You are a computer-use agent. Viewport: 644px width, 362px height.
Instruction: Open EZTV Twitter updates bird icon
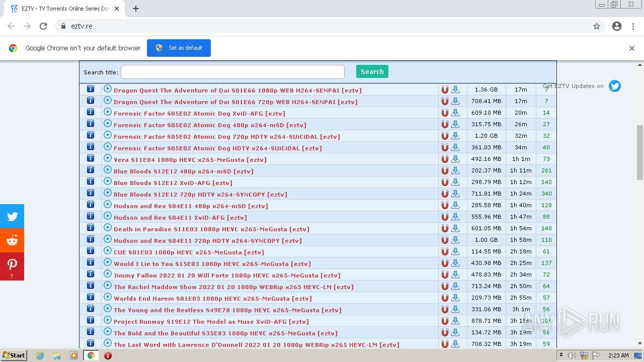(615, 86)
